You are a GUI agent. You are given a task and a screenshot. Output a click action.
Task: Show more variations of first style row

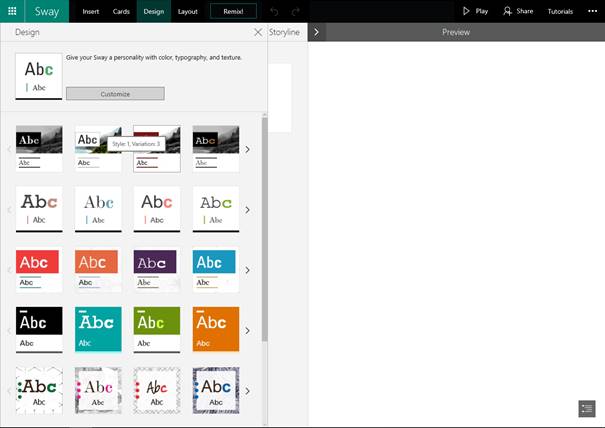point(248,150)
